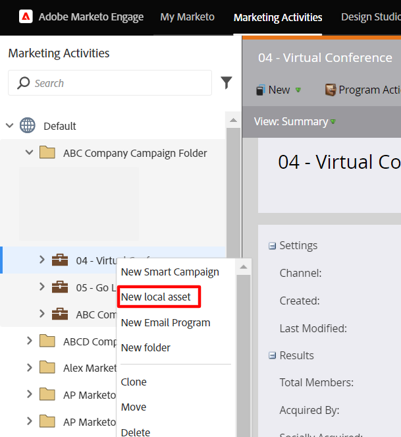Select the Alex Market folder row
The height and width of the screenshot is (437, 401).
click(x=59, y=368)
